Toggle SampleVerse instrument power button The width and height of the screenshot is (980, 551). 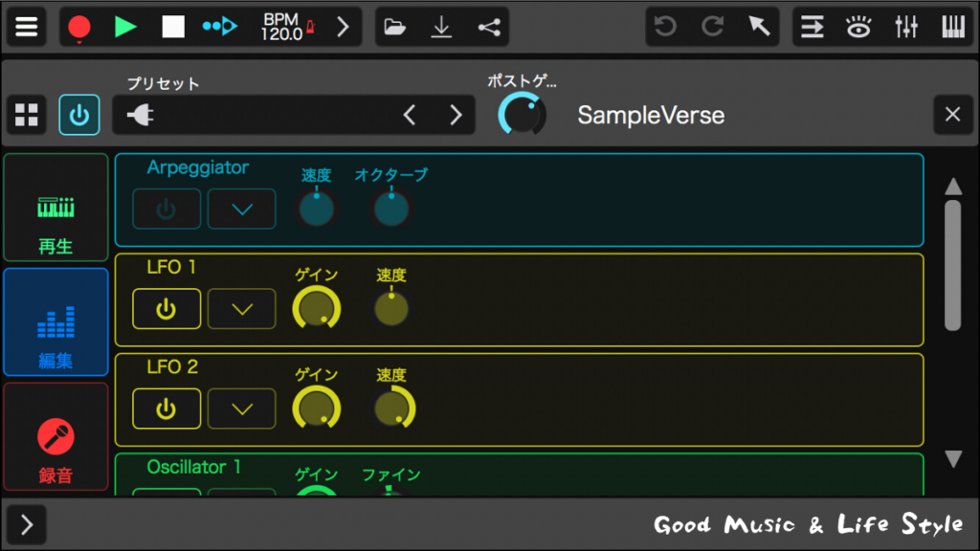point(79,115)
